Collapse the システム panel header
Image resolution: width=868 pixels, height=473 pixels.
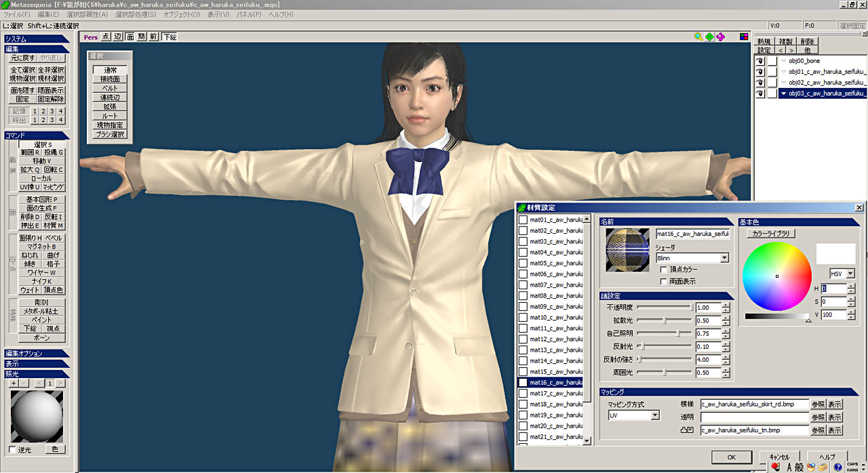coord(37,39)
